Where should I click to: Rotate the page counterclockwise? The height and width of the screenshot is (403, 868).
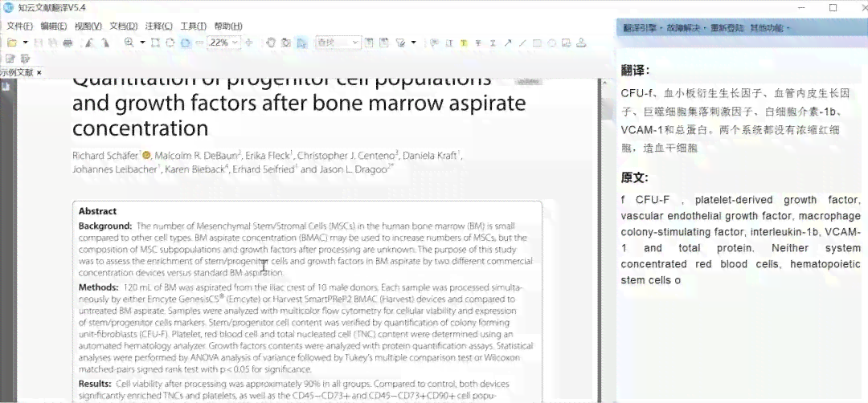coord(90,43)
